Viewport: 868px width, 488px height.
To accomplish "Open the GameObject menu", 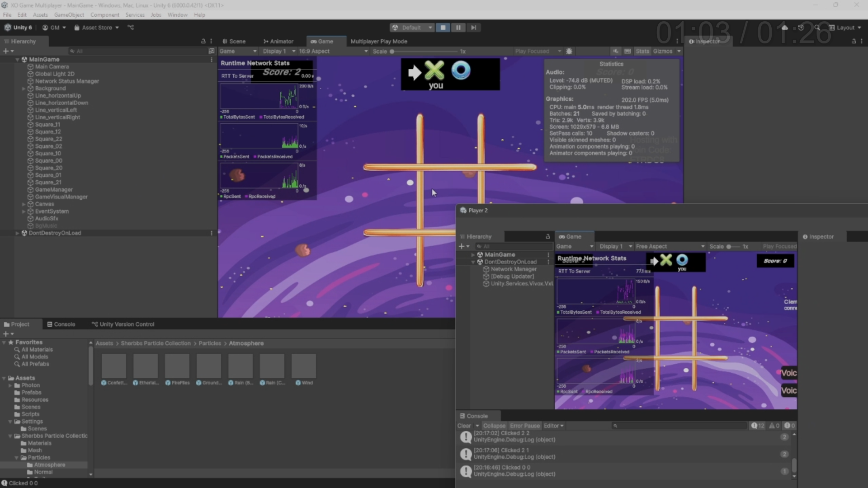I will (x=69, y=15).
